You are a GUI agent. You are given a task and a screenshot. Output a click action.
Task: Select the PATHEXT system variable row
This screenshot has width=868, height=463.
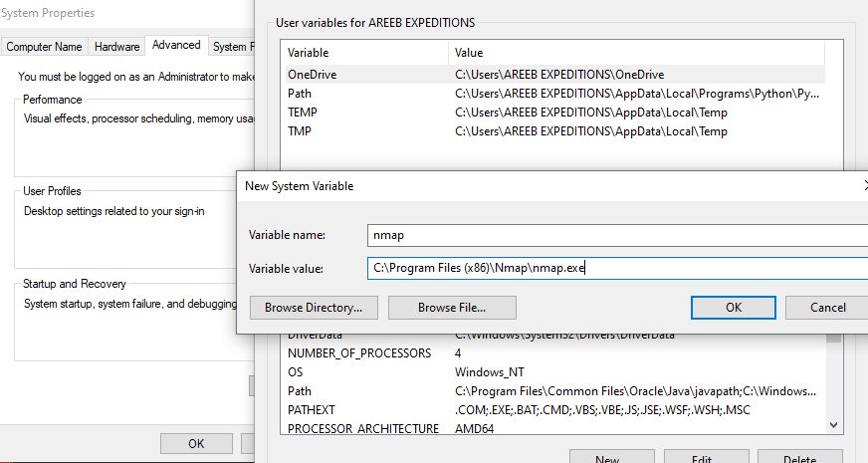[x=554, y=410]
